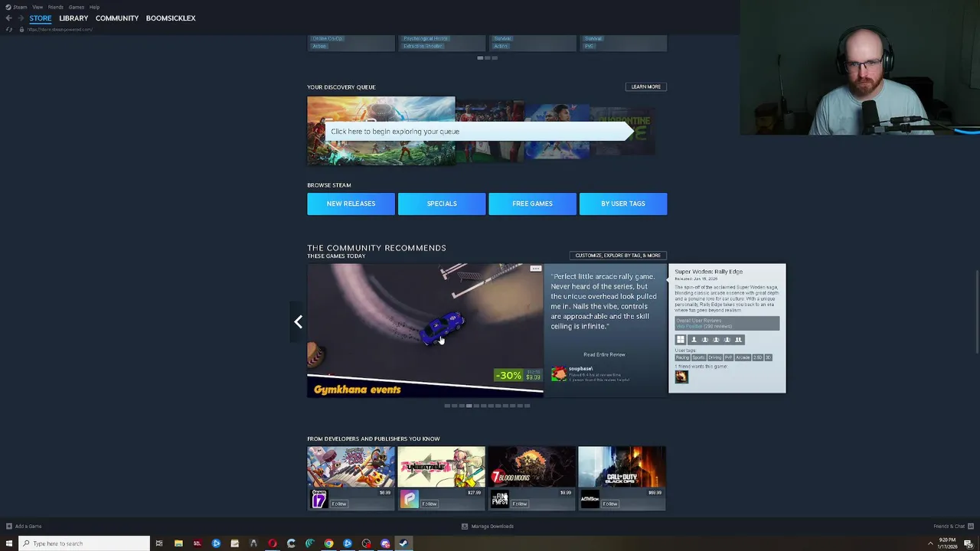Click the Arcade user tag
Viewport: 980px width, 551px height.
pos(743,357)
